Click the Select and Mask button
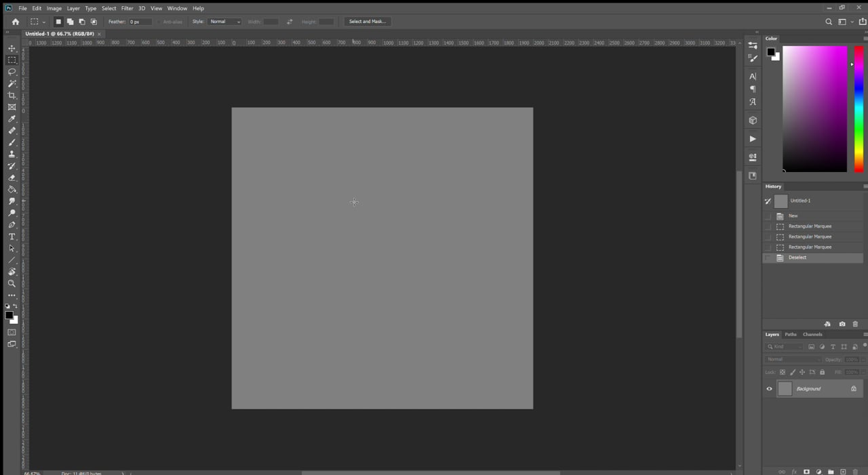Viewport: 868px width, 475px height. click(368, 22)
